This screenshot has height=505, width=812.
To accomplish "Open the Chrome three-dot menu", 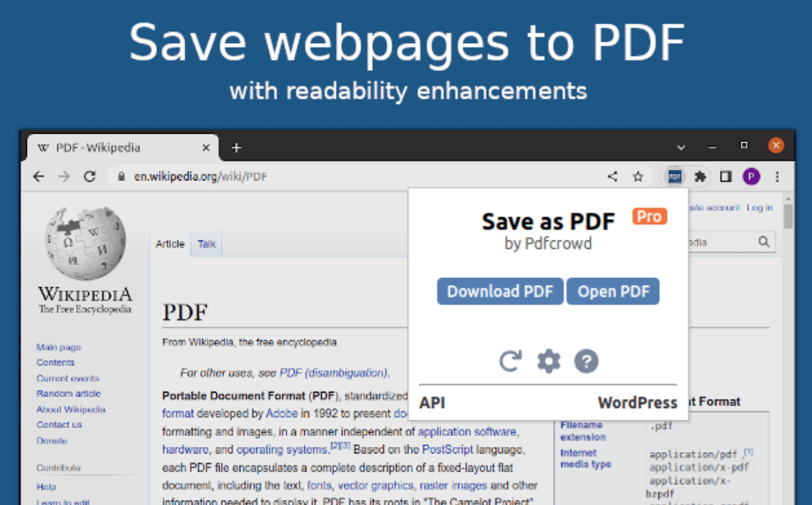I will 777,177.
